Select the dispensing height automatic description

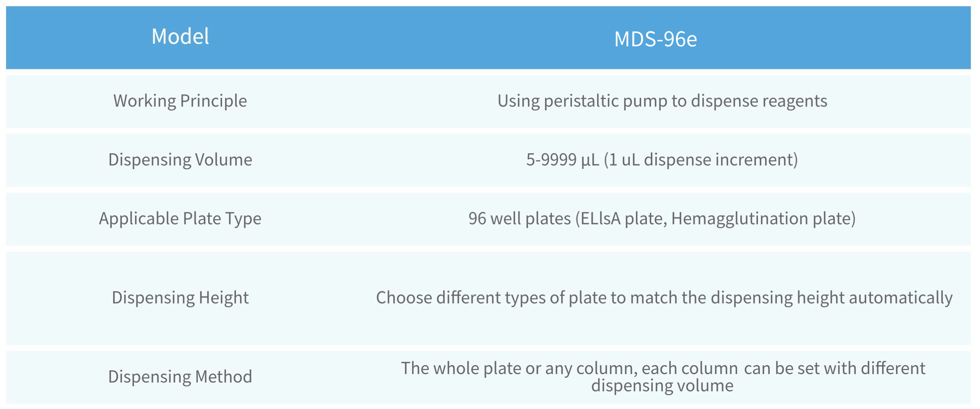tap(664, 298)
